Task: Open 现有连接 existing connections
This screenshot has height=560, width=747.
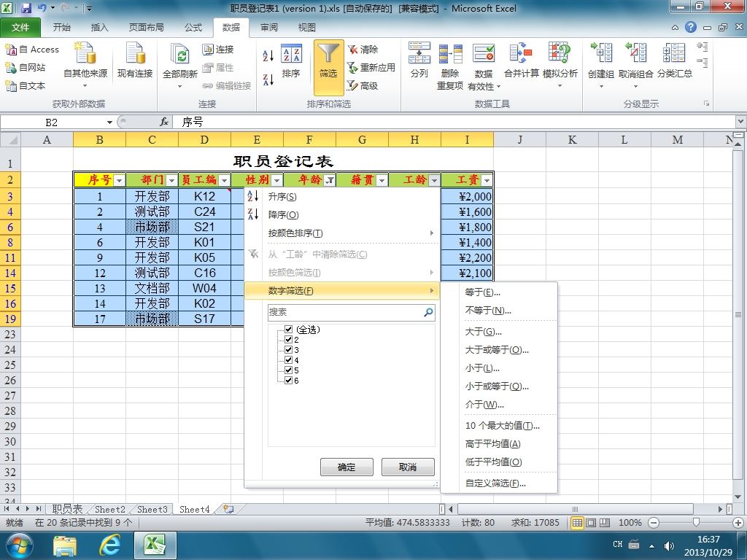Action: pyautogui.click(x=135, y=61)
